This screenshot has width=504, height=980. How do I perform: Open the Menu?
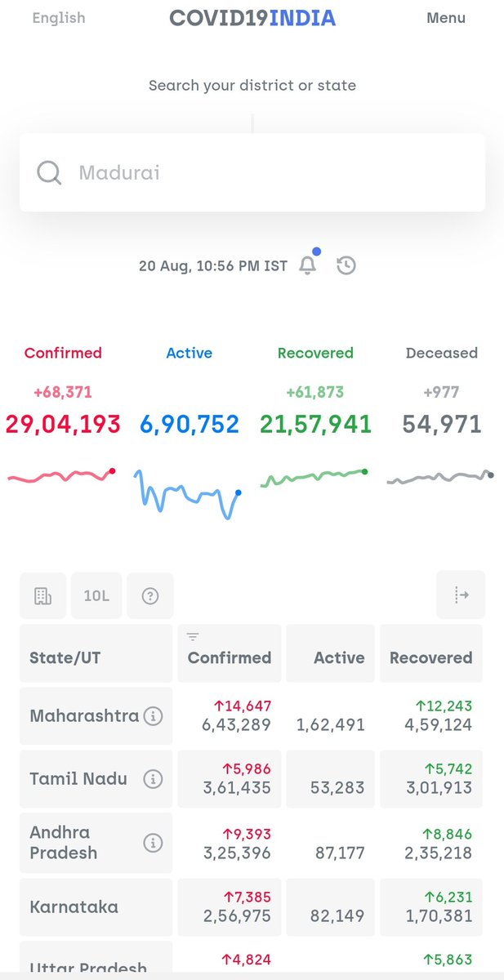point(446,18)
